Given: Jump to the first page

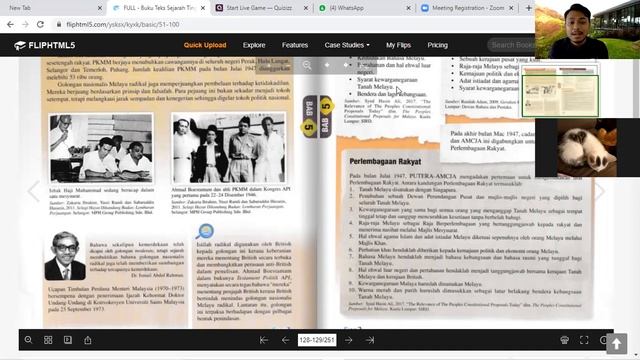Looking at the screenshot, I should (264, 340).
